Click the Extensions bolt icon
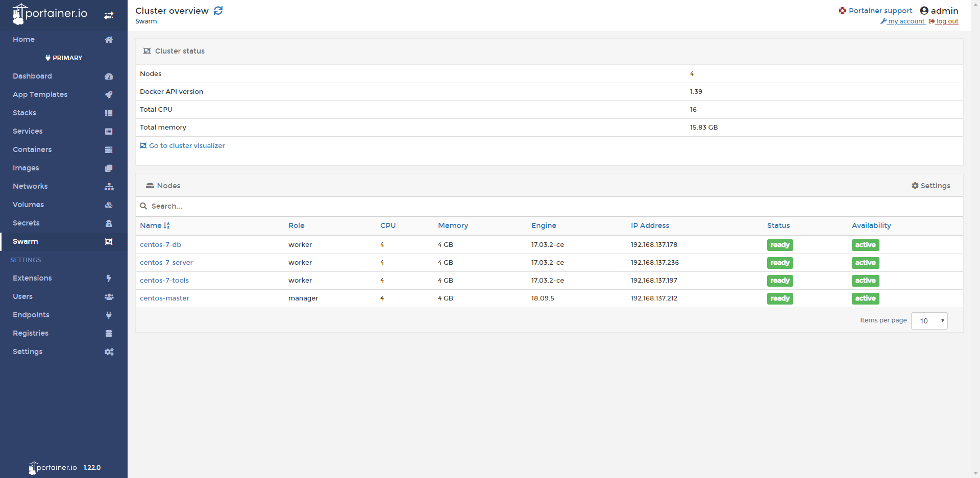Viewport: 980px width, 478px height. tap(109, 279)
